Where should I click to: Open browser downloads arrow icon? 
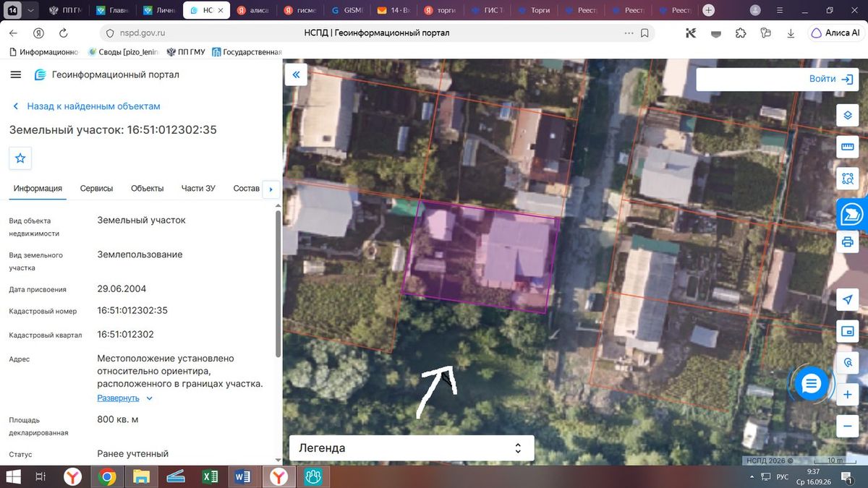click(791, 33)
